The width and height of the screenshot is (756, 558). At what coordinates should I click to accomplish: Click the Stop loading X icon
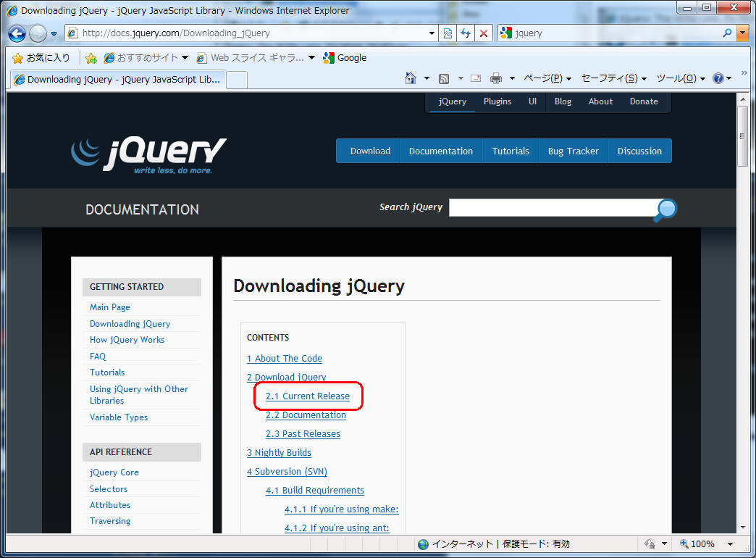click(x=484, y=33)
